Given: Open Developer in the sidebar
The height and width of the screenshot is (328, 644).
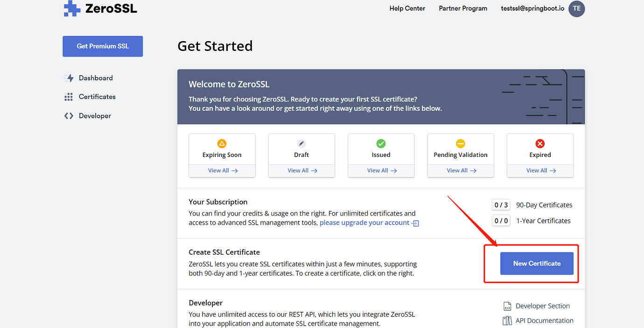Looking at the screenshot, I should point(95,116).
